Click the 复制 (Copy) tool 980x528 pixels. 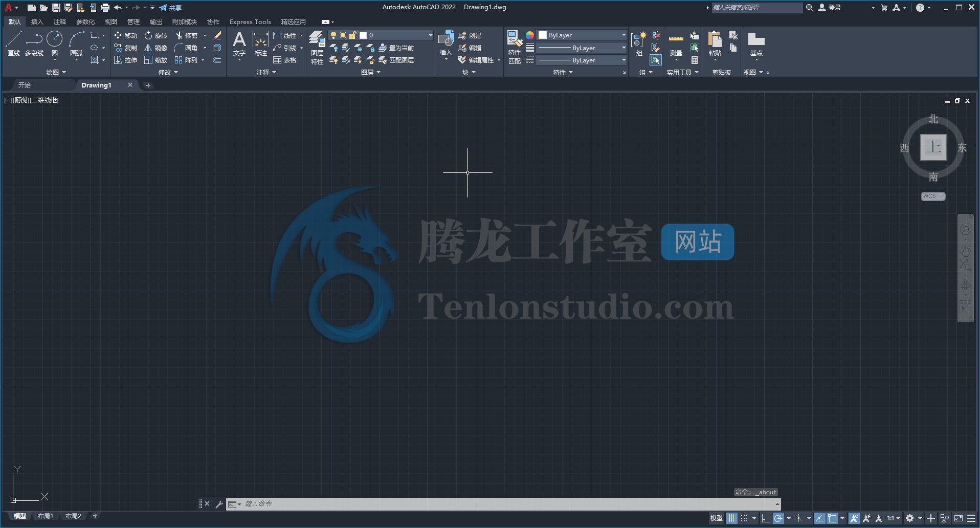click(125, 48)
